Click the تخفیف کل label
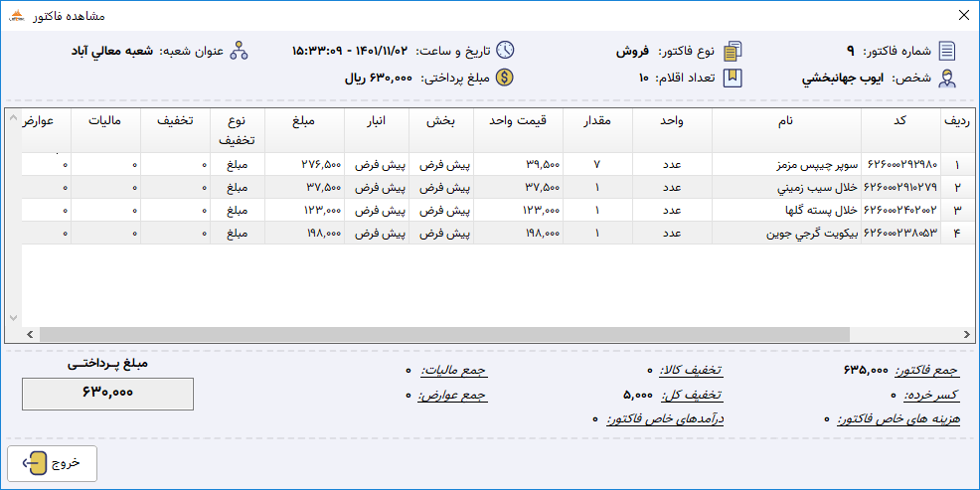Viewport: 980px width, 490px height. tap(694, 396)
